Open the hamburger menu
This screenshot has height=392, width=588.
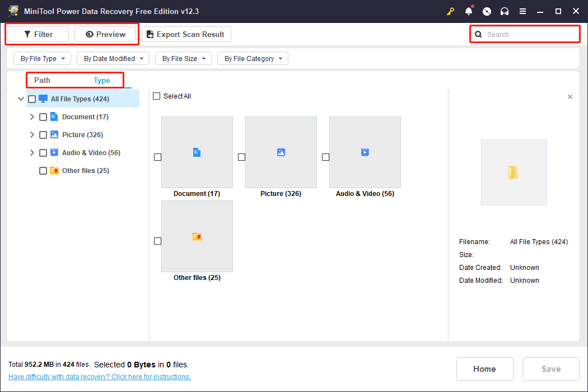[522, 11]
